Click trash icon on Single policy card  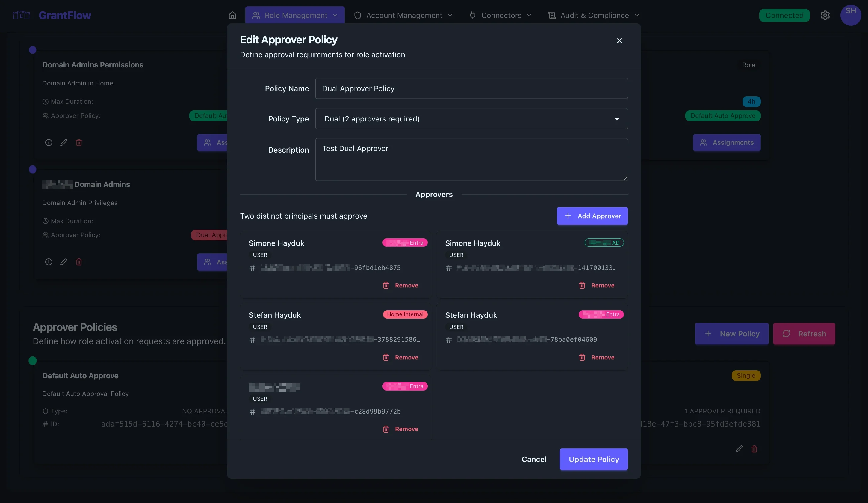coord(754,449)
